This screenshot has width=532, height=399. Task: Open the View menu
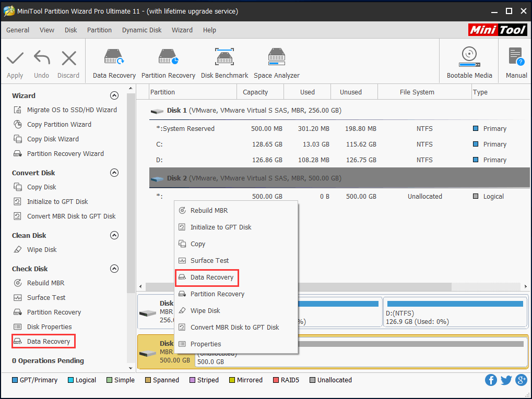pyautogui.click(x=47, y=30)
